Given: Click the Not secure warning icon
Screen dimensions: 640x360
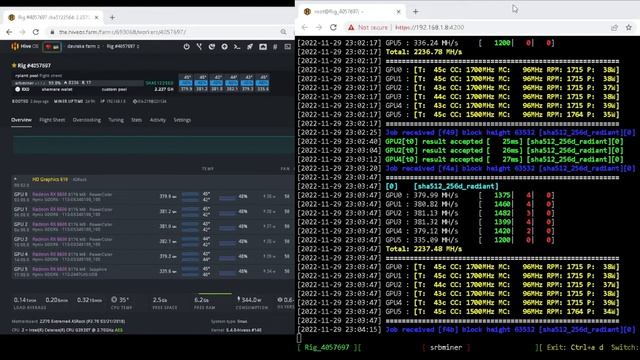Looking at the screenshot, I should tap(351, 27).
